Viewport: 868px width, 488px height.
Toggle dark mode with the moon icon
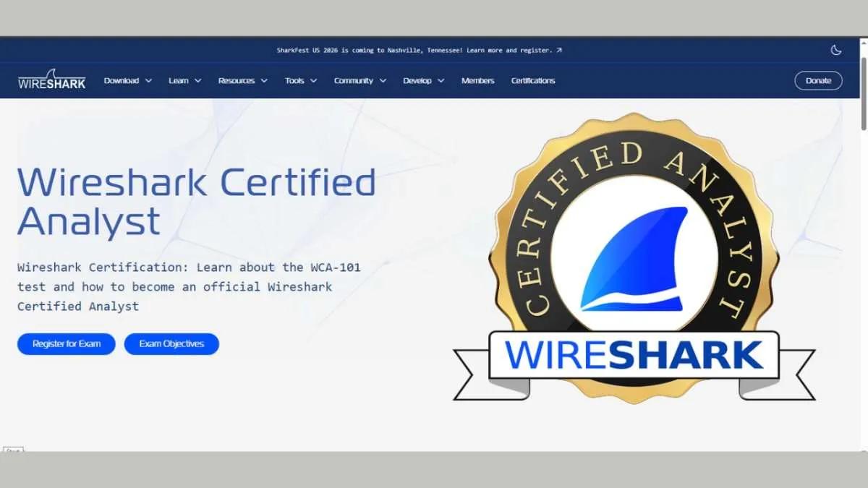pyautogui.click(x=836, y=50)
